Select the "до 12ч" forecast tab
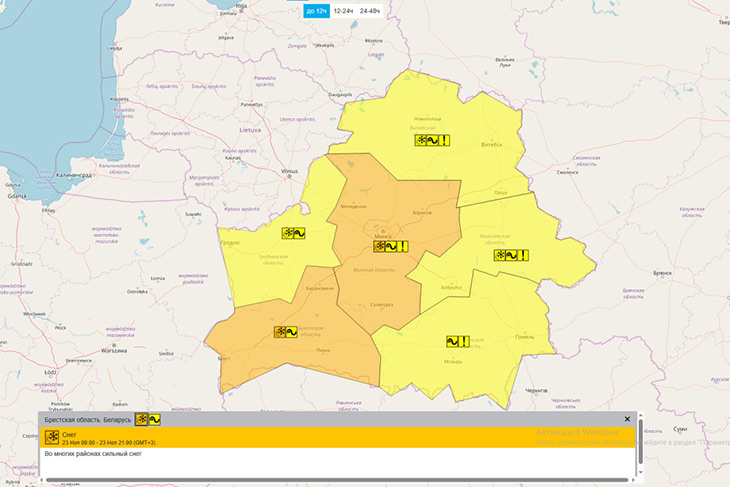730x487 pixels. point(317,11)
